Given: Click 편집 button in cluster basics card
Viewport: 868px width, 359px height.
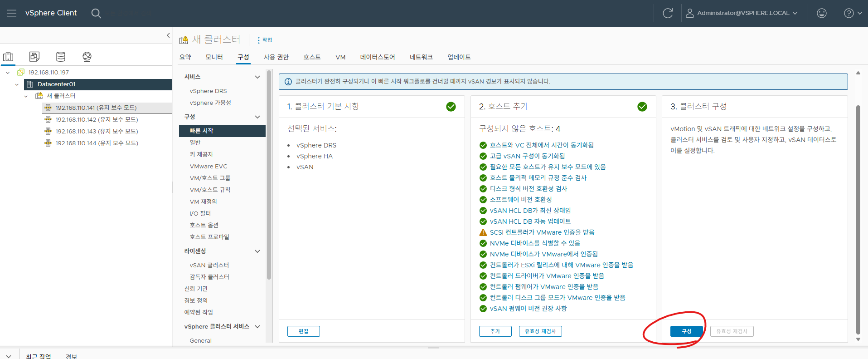Looking at the screenshot, I should (304, 331).
